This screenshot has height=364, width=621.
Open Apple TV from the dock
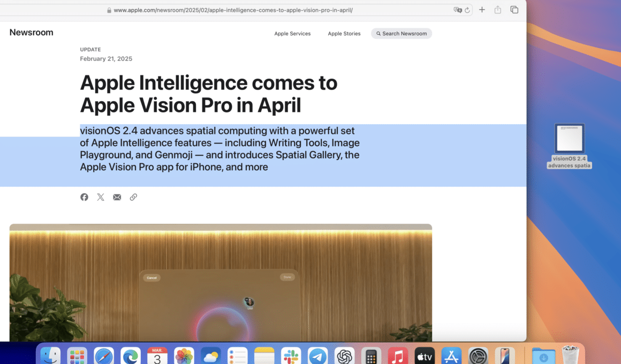425,356
